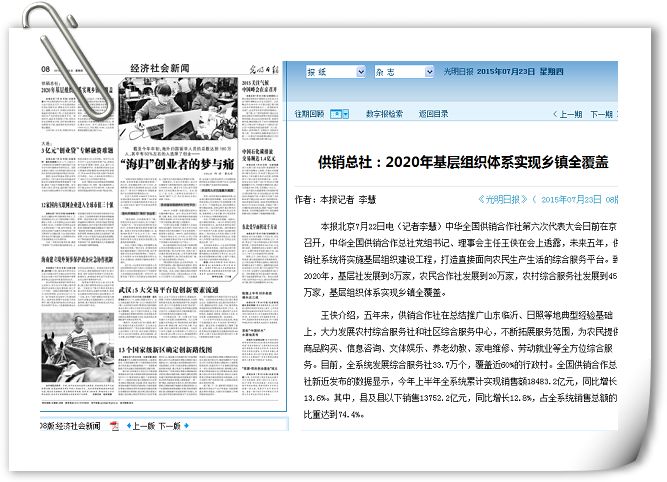
Task: Click the left arrow icon before 上一版
Action: [x=129, y=426]
